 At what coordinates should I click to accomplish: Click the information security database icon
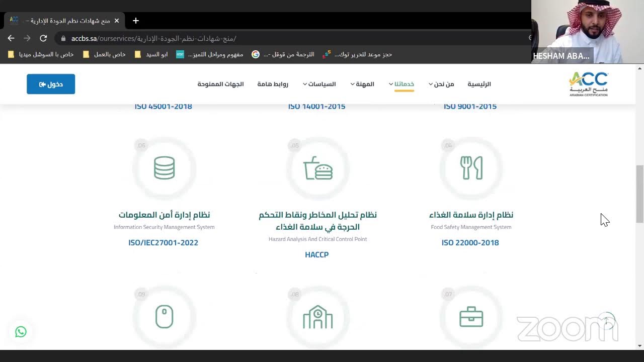pos(164,168)
